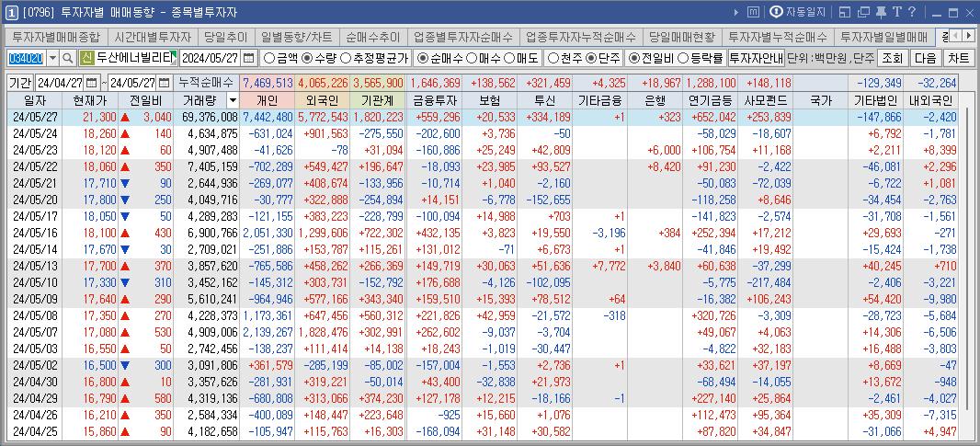Select the 매도 radio option
Screen dimensions: 980x446
[508, 59]
